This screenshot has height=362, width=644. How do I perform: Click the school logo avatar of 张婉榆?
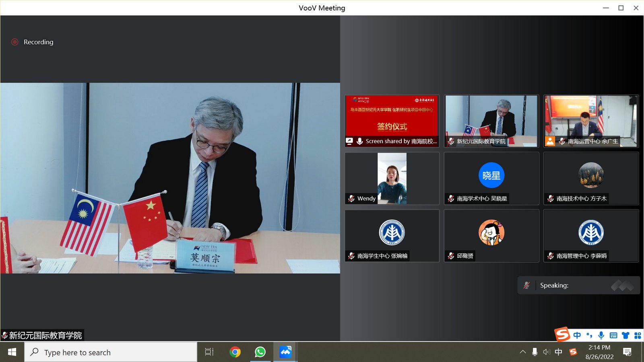(392, 232)
